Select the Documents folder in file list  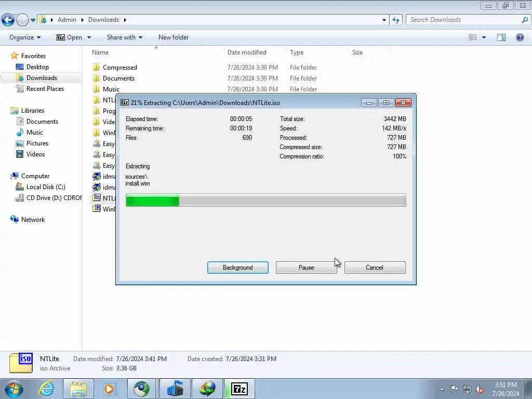[118, 78]
